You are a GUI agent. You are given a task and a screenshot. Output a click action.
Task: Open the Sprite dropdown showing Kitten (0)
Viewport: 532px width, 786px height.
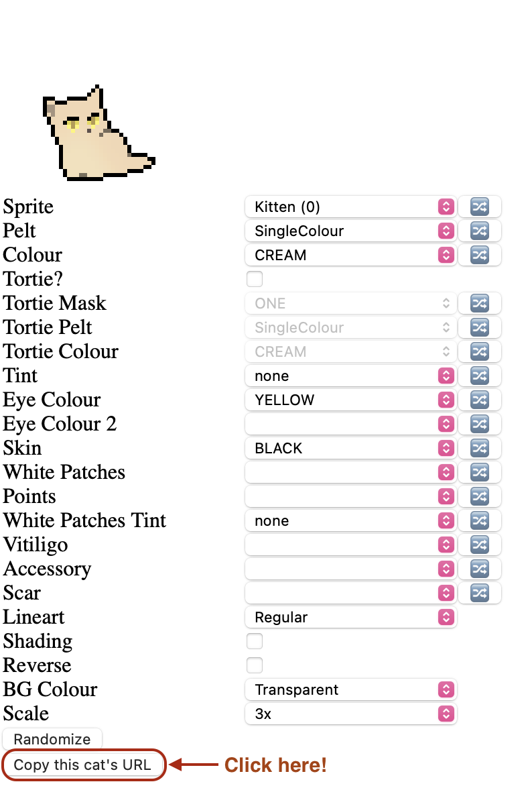pyautogui.click(x=350, y=207)
